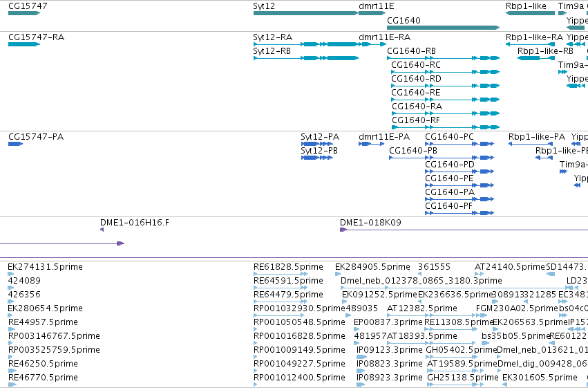This screenshot has width=588, height=388.
Task: Click the IP08823.3prime EST label
Action: [x=389, y=364]
